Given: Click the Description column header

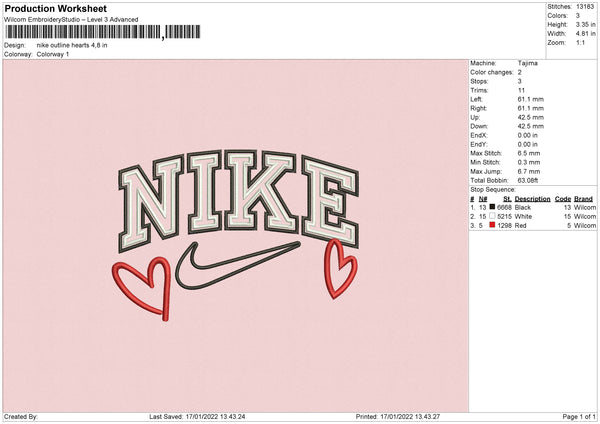Looking at the screenshot, I should coord(533,198).
